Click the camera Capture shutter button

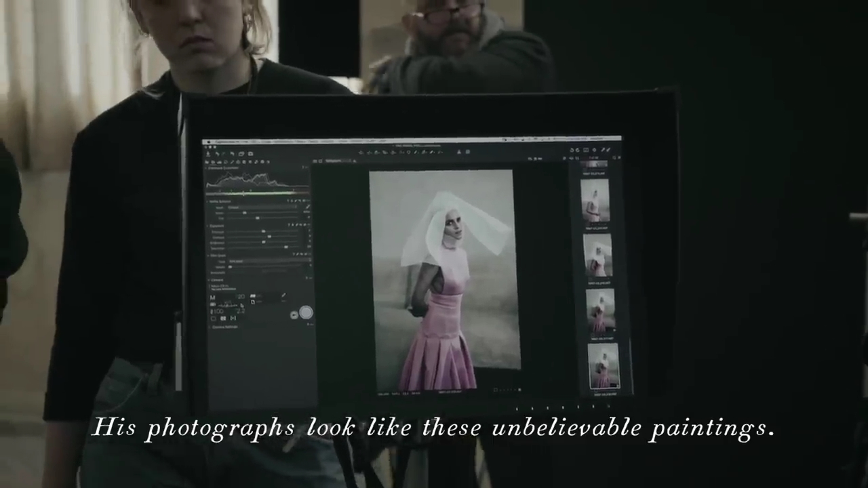pyautogui.click(x=306, y=312)
